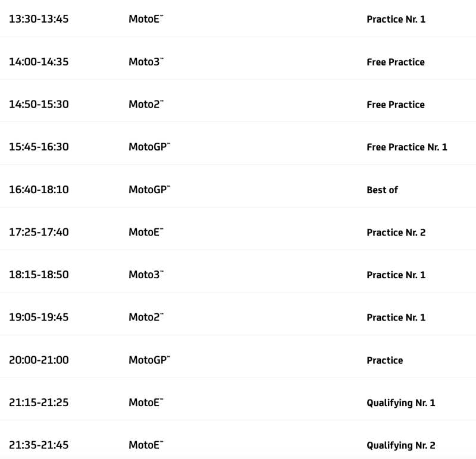Open Free Practice in the 14:00-14:35 row
This screenshot has width=476, height=459.
395,62
